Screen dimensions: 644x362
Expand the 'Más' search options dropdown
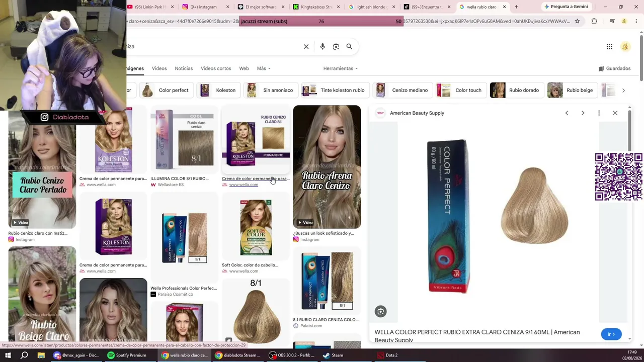pos(264,68)
